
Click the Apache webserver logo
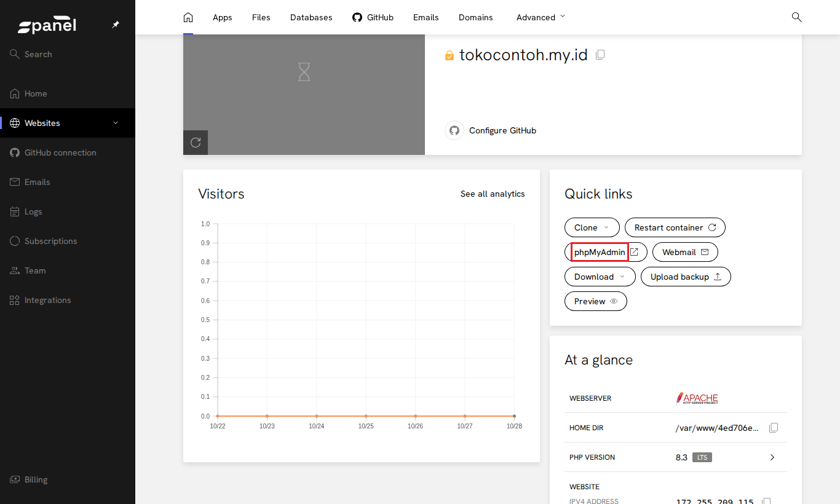coord(697,398)
